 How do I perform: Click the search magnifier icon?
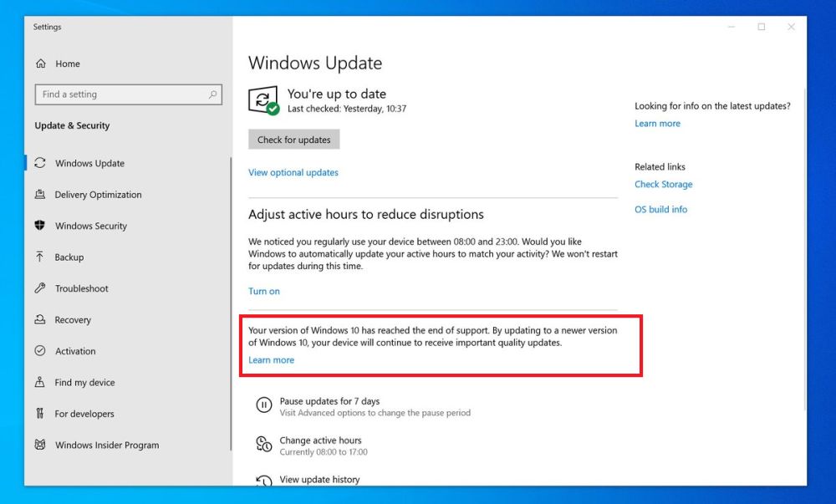tap(212, 94)
